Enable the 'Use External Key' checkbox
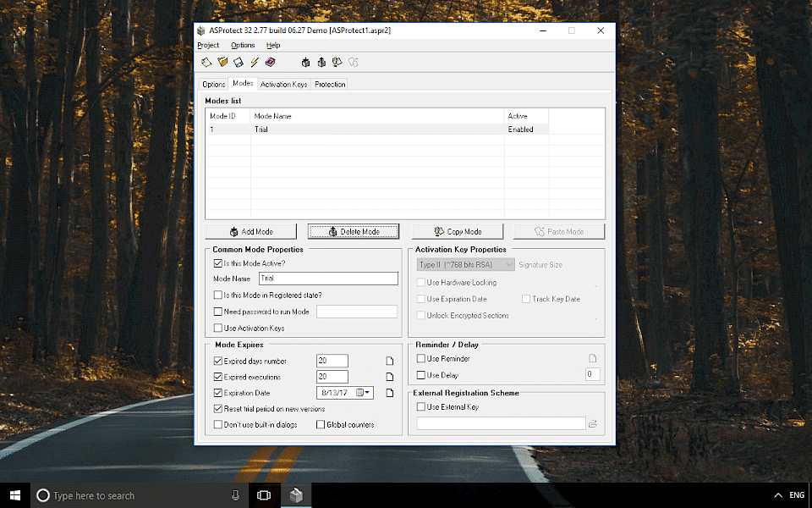Image resolution: width=812 pixels, height=508 pixels. point(421,407)
